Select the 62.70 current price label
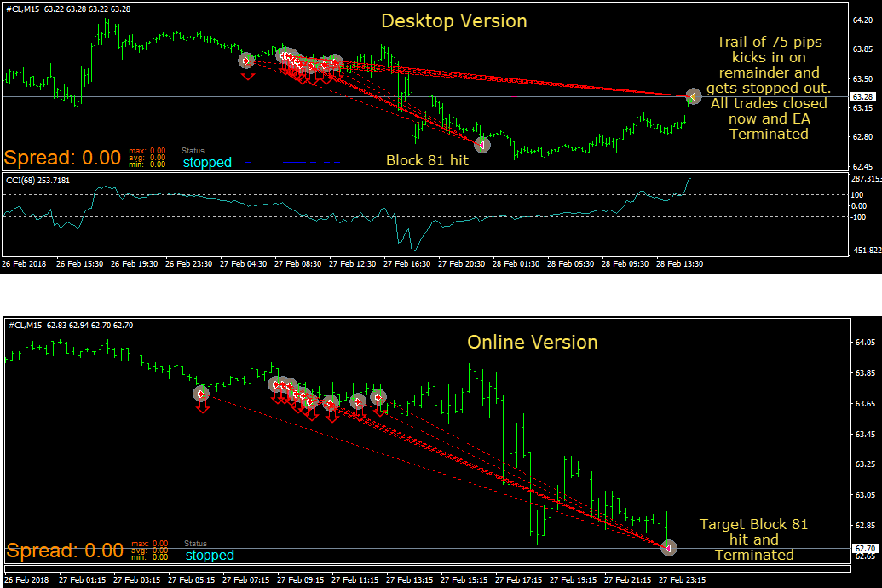Image resolution: width=882 pixels, height=588 pixels. (865, 548)
